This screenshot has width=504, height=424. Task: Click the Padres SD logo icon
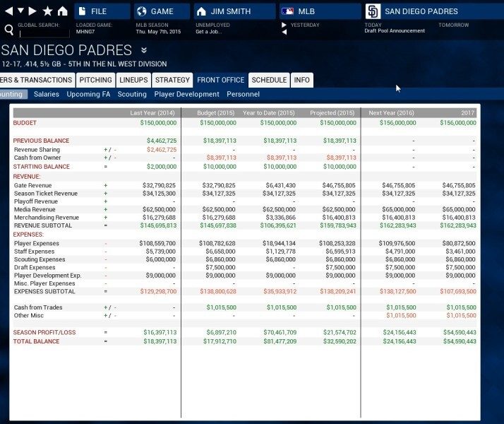pyautogui.click(x=373, y=11)
